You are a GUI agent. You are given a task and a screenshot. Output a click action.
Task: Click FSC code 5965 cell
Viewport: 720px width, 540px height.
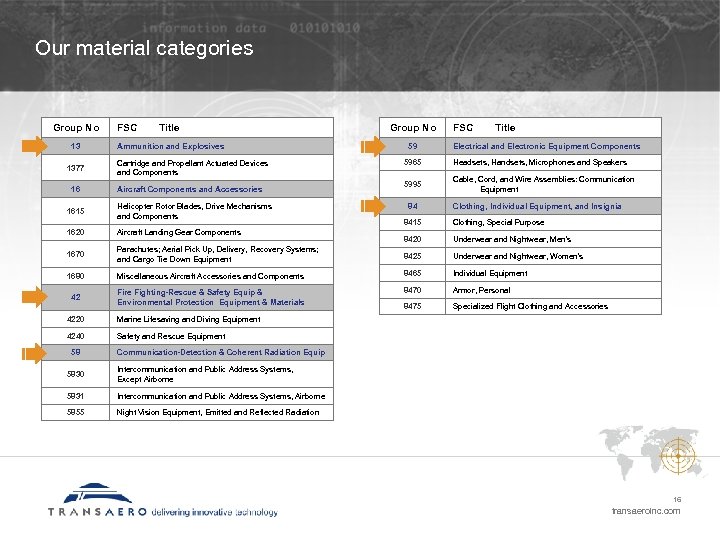(x=412, y=162)
